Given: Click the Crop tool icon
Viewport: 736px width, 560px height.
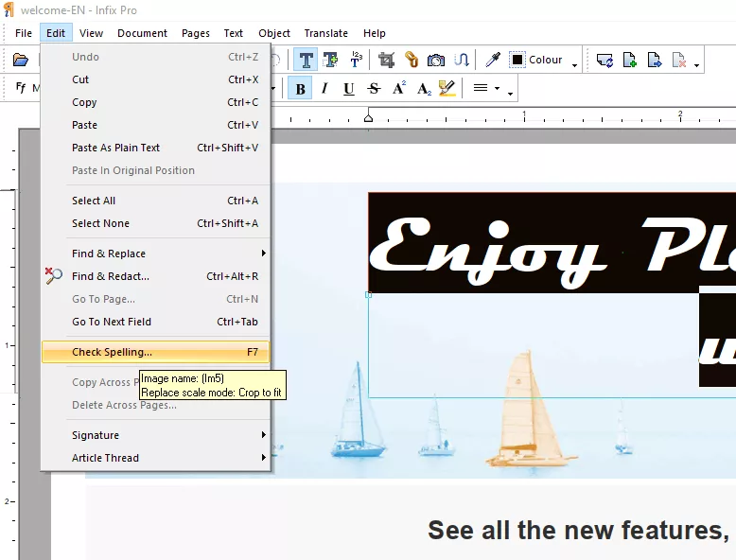Looking at the screenshot, I should tap(386, 60).
